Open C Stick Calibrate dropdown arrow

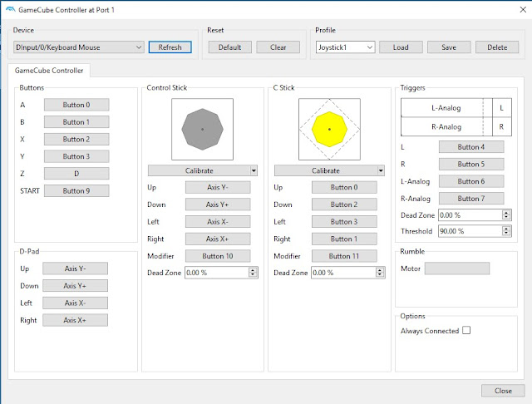click(x=381, y=170)
